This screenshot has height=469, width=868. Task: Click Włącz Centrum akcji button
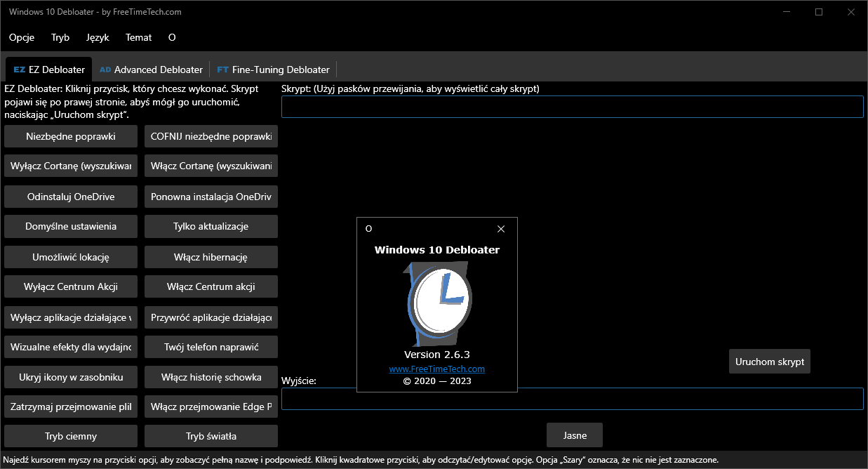(x=211, y=286)
